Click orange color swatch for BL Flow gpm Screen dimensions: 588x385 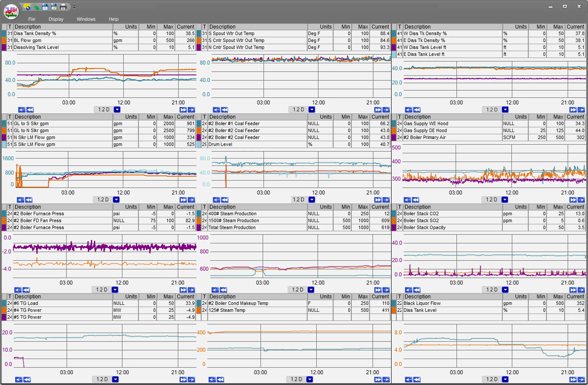coord(4,40)
